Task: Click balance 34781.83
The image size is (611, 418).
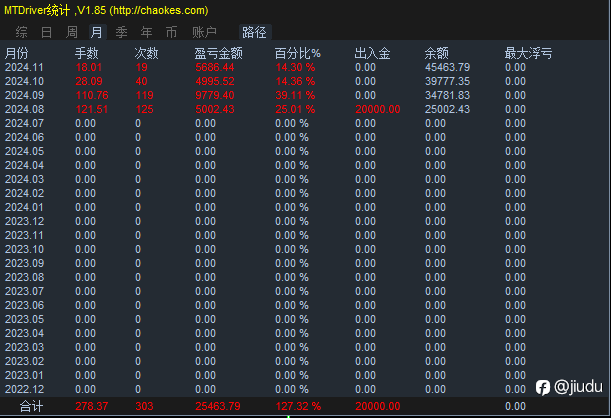Action: (447, 95)
